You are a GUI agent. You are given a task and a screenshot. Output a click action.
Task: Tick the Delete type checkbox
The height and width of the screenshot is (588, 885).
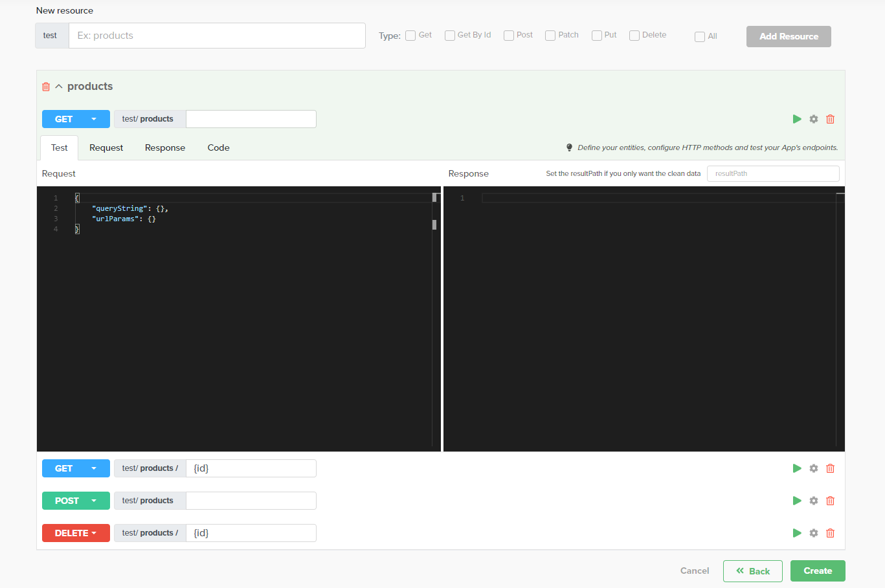pos(634,36)
